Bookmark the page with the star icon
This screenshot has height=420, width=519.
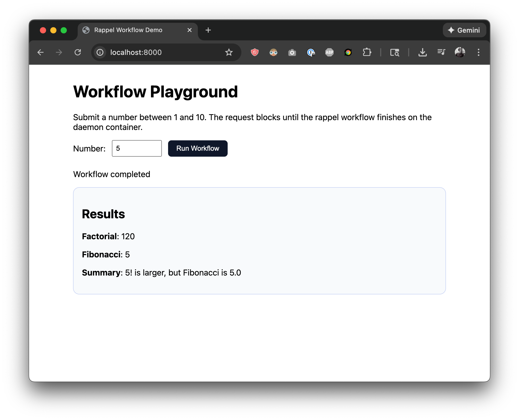(x=229, y=52)
